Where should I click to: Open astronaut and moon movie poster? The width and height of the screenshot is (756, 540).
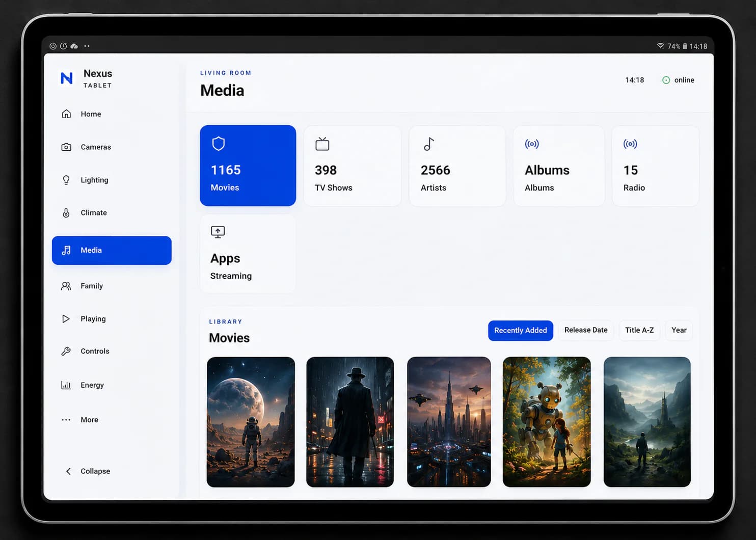tap(251, 422)
